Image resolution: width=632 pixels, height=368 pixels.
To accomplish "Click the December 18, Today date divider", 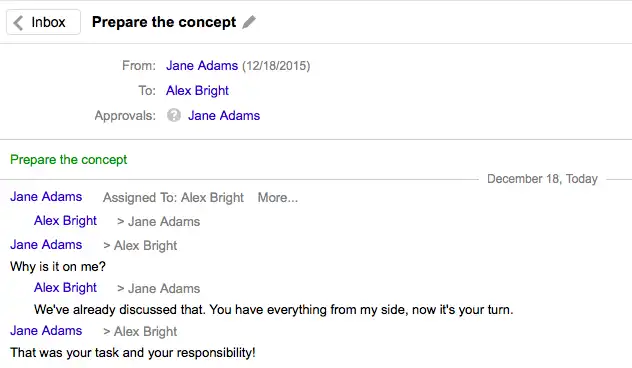I will [x=542, y=179].
